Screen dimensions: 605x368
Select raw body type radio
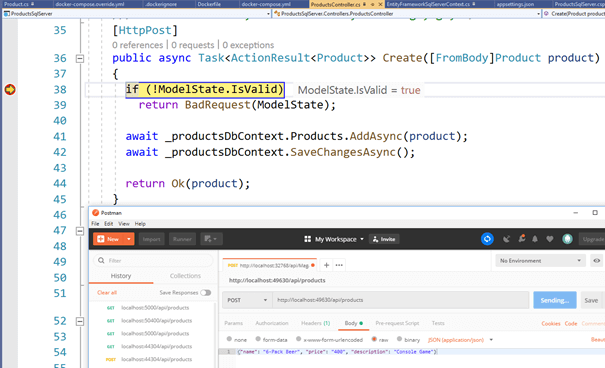coord(374,339)
